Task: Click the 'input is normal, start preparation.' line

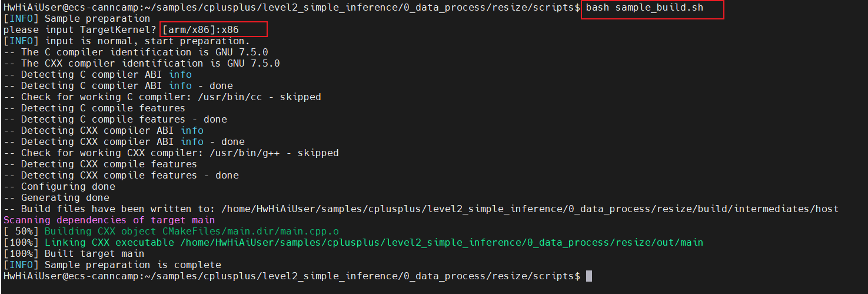Action: point(147,41)
